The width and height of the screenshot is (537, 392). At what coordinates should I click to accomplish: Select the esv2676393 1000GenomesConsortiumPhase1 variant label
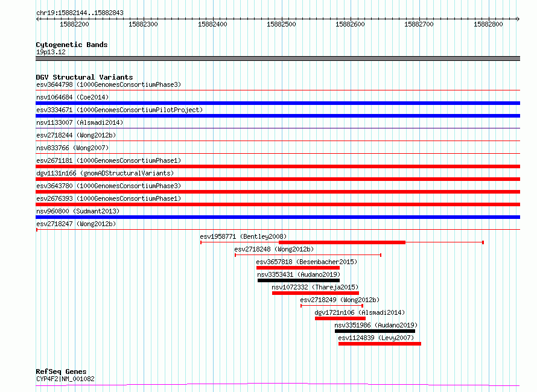click(109, 198)
